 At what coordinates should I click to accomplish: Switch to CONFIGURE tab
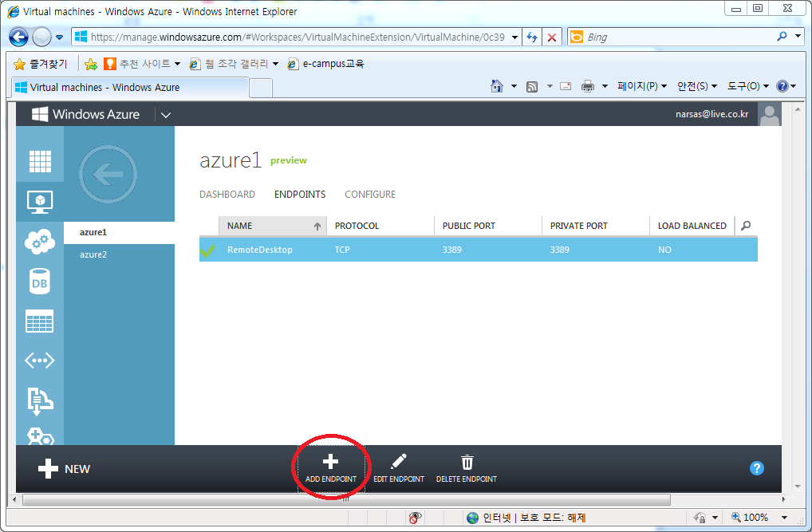370,195
